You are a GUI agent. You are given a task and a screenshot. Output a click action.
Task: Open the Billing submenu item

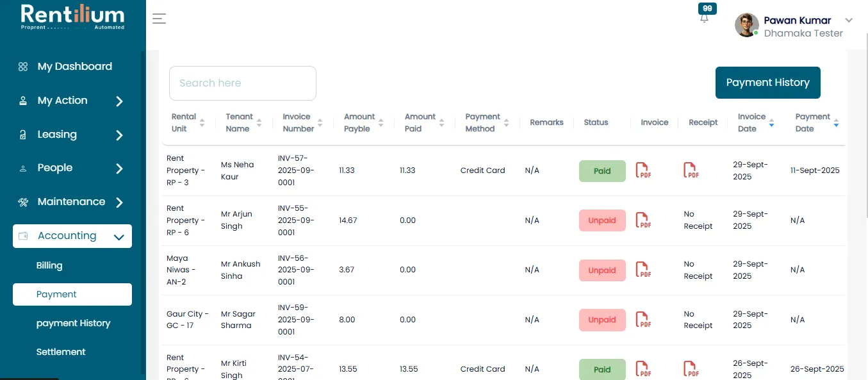coord(49,265)
